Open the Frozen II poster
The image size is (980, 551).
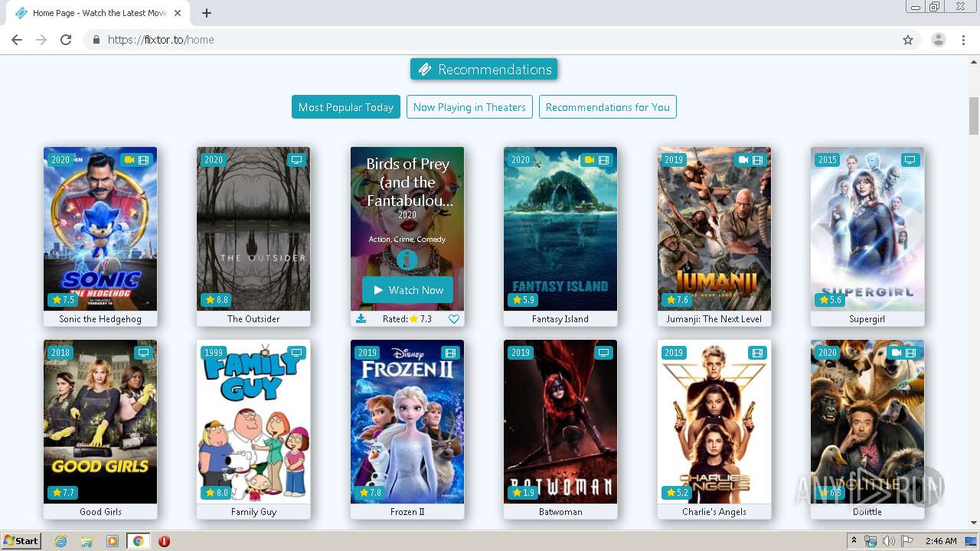click(407, 422)
